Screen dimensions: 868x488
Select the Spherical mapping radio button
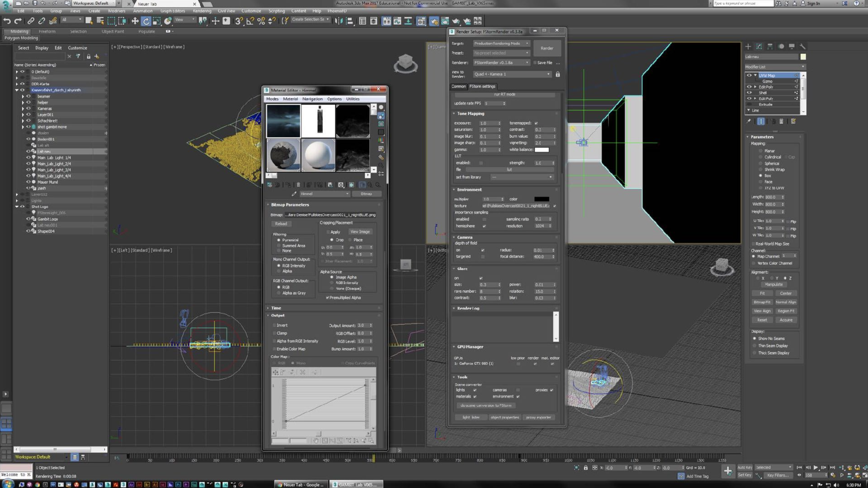click(x=760, y=164)
